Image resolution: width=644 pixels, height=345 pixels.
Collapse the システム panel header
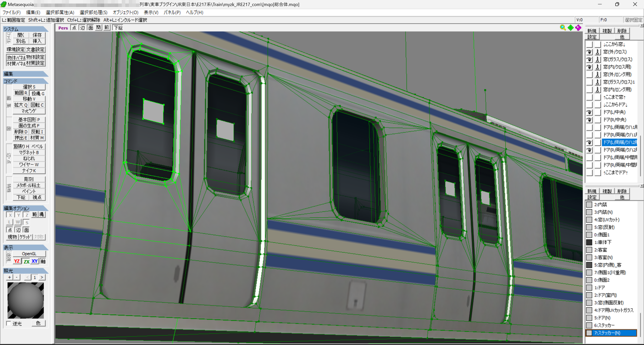tap(25, 29)
